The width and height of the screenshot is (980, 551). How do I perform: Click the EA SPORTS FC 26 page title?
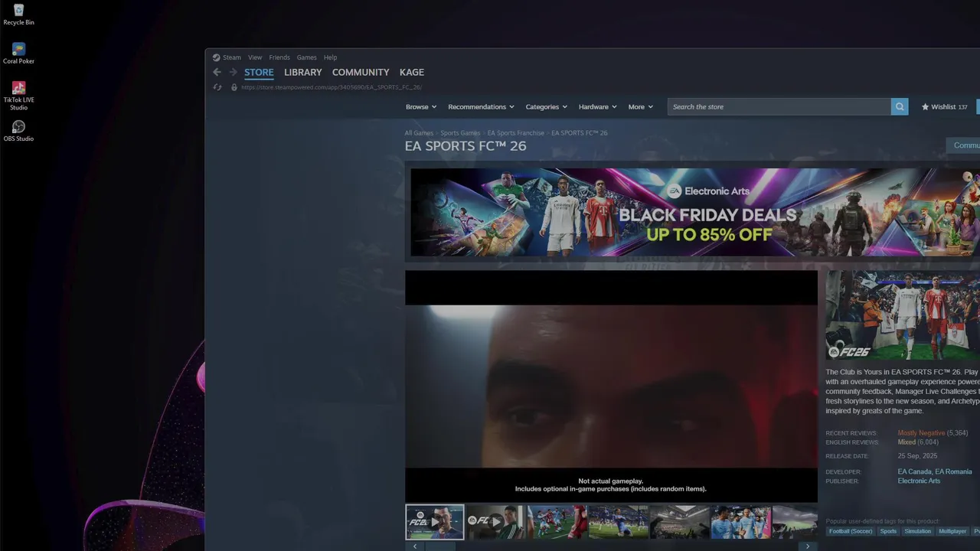pos(465,146)
